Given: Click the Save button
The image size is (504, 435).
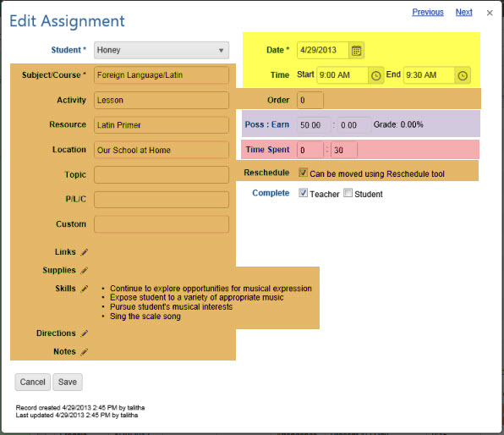Looking at the screenshot, I should (68, 382).
